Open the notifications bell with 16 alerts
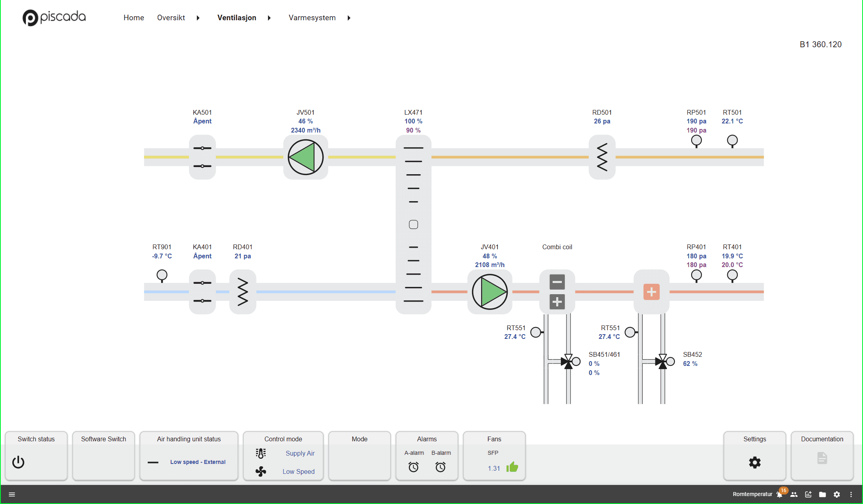The image size is (863, 504). (779, 494)
